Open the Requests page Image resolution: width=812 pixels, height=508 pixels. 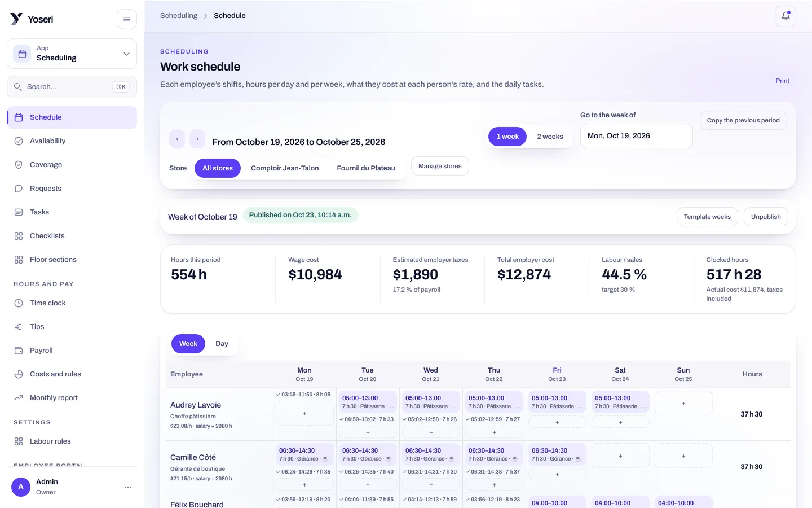(x=72, y=189)
